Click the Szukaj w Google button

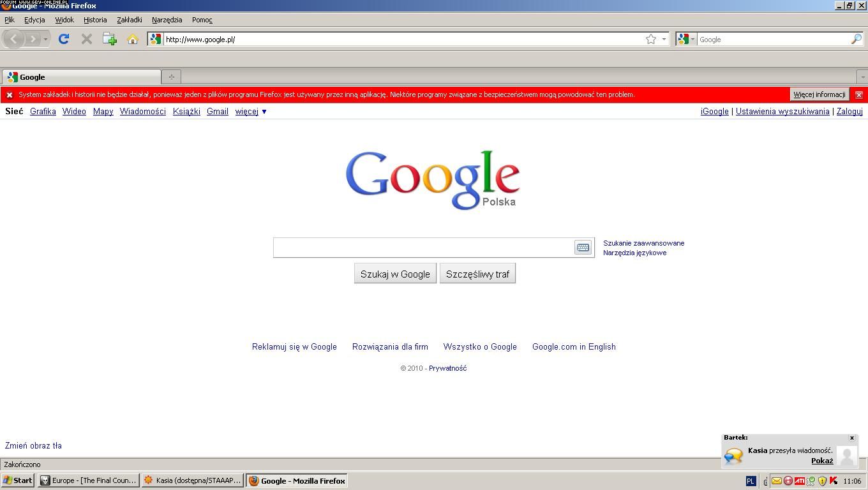[x=395, y=274]
